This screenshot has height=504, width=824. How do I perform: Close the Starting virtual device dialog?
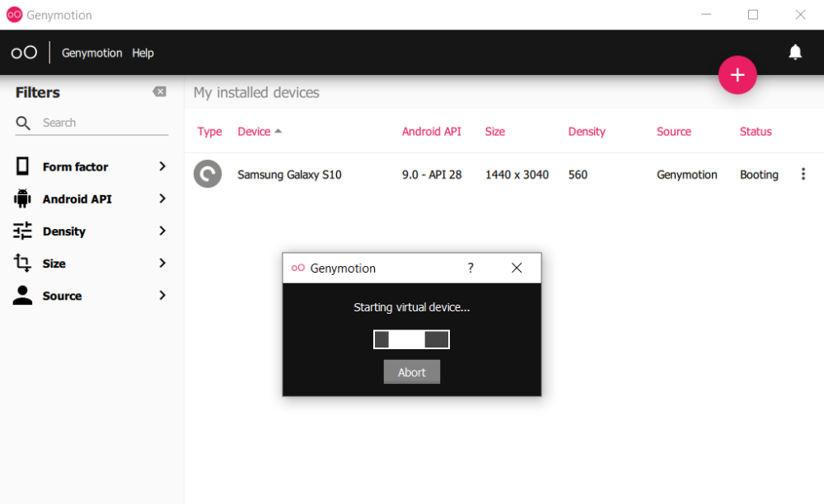517,268
